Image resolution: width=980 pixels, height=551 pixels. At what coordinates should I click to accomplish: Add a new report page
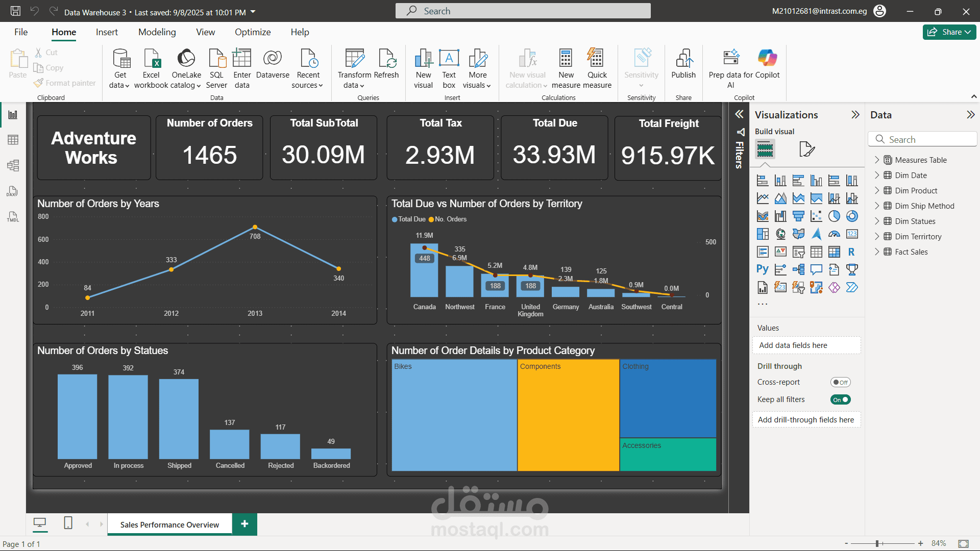[x=244, y=524]
